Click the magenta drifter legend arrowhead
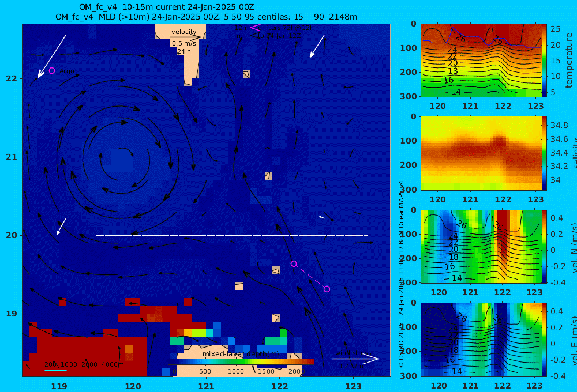 tap(254, 27)
